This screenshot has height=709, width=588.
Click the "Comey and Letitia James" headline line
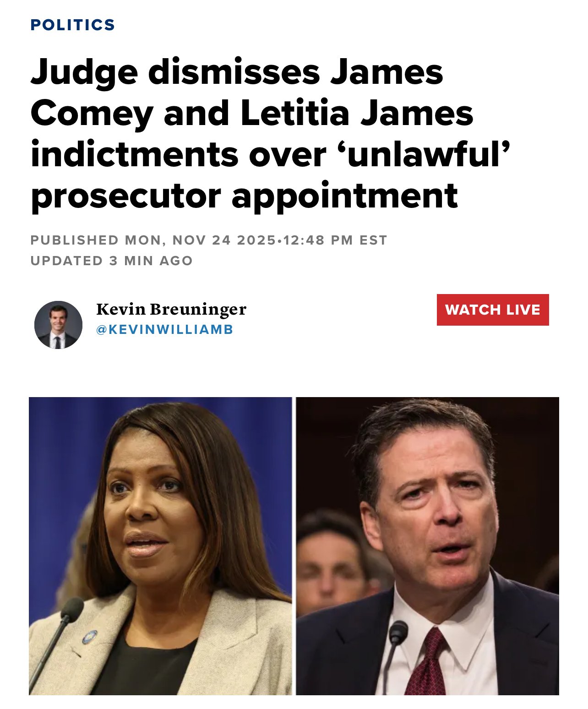coord(252,114)
